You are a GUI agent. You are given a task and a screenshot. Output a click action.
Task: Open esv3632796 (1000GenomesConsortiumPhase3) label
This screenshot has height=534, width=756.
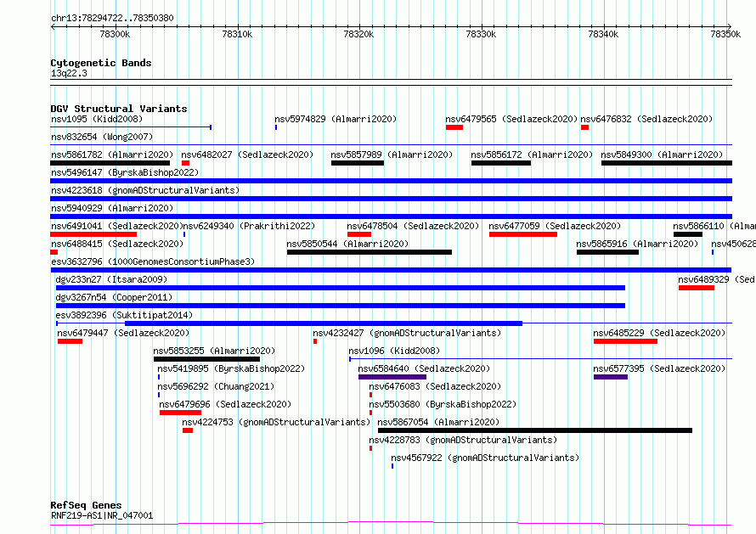153,261
